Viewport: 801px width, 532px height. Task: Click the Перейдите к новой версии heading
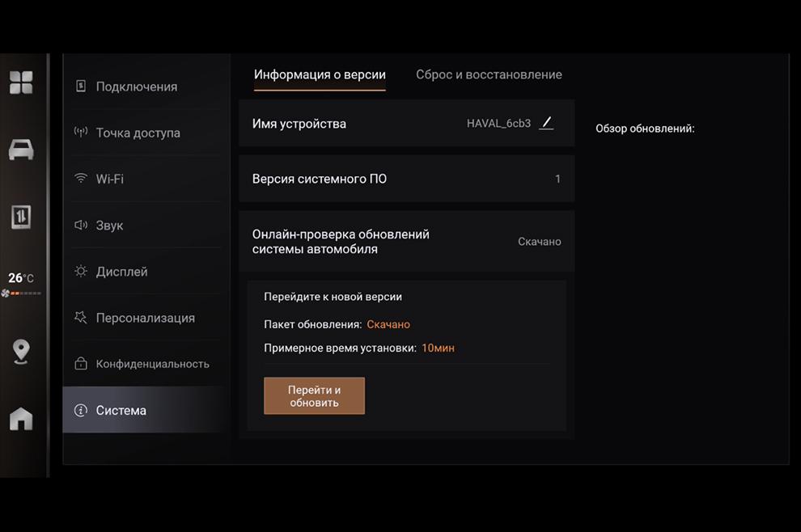pyautogui.click(x=333, y=297)
